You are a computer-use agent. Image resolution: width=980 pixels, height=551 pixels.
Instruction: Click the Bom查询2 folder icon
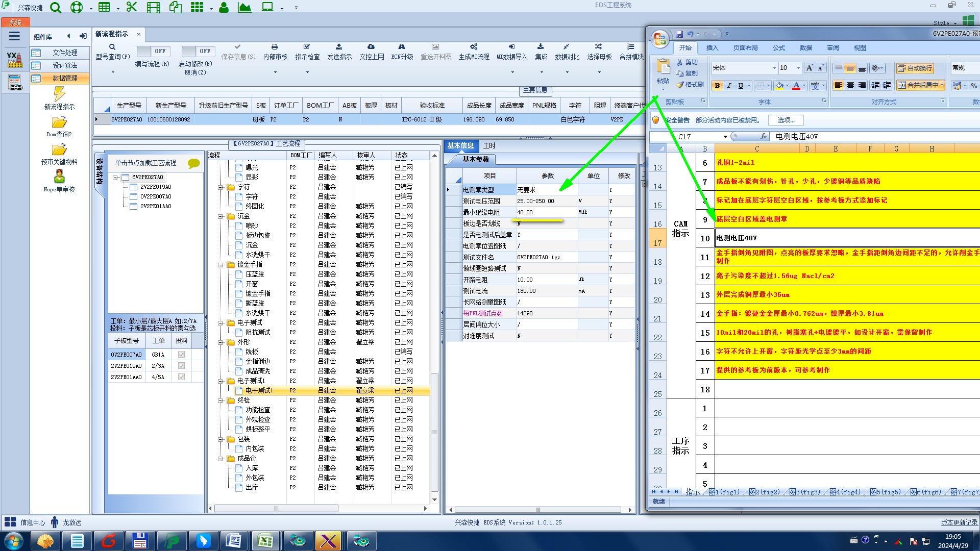pyautogui.click(x=59, y=122)
